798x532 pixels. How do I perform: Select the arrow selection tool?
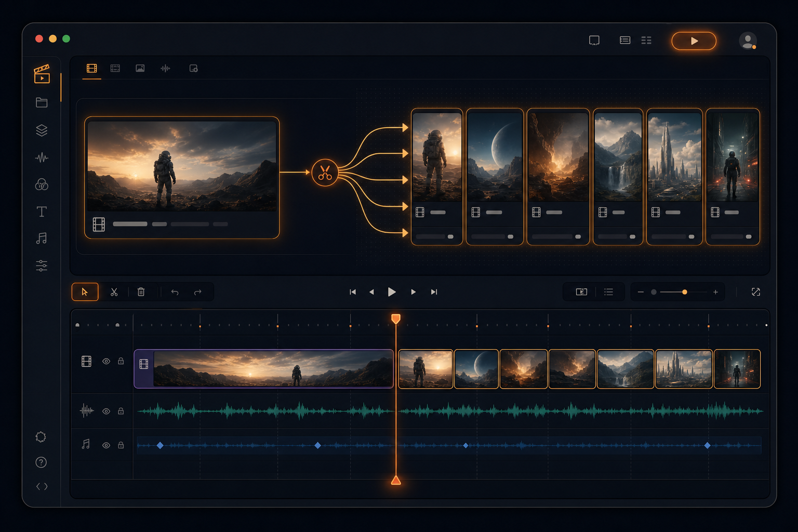point(85,292)
